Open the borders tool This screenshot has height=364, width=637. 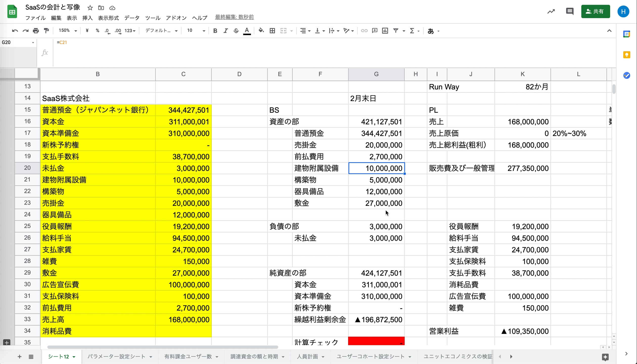click(272, 31)
